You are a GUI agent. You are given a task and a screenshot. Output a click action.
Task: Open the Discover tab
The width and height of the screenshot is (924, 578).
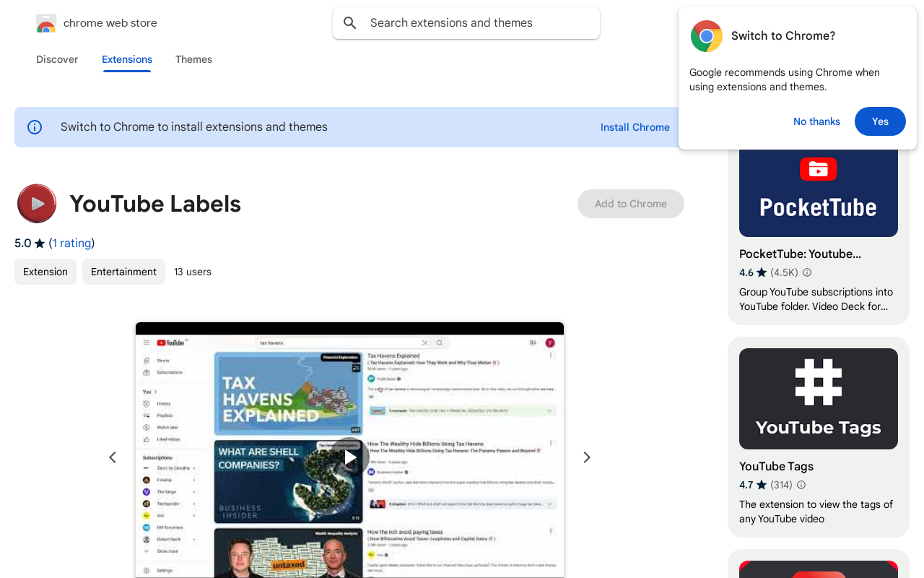[57, 59]
